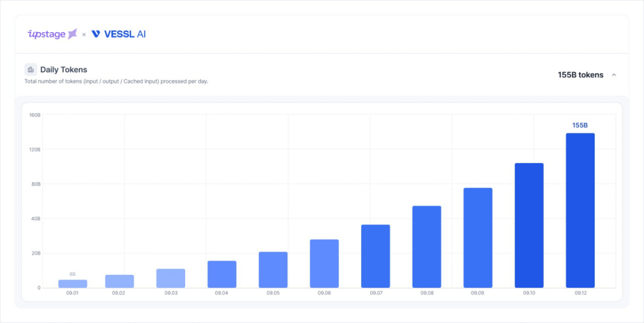Click the "155B" label above the last bar

click(580, 125)
